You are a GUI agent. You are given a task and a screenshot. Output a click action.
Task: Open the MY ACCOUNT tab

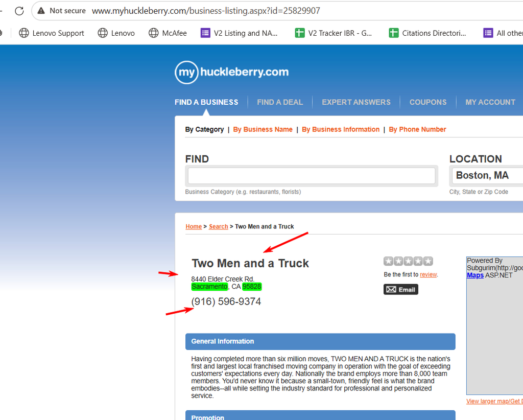coord(490,102)
